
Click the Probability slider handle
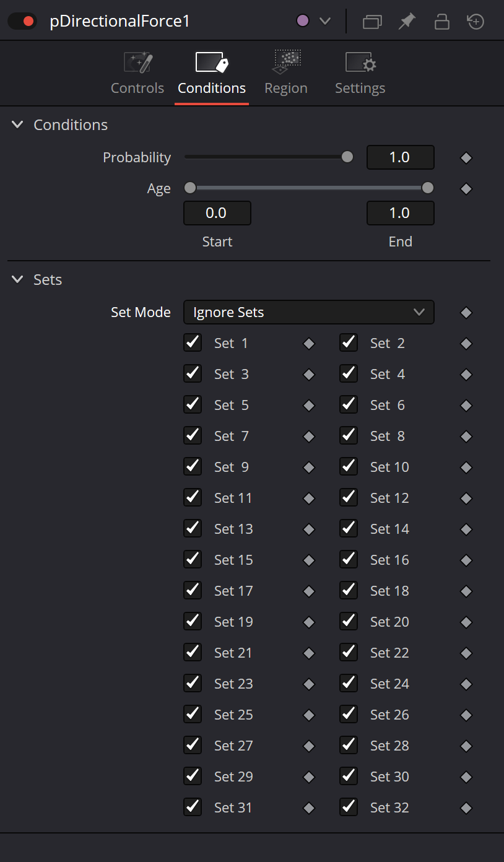[x=347, y=157]
